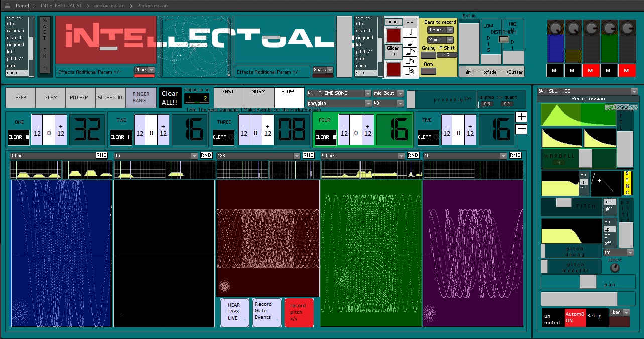The width and height of the screenshot is (644, 339).
Task: Mute the first mixer channel
Action: tap(554, 71)
